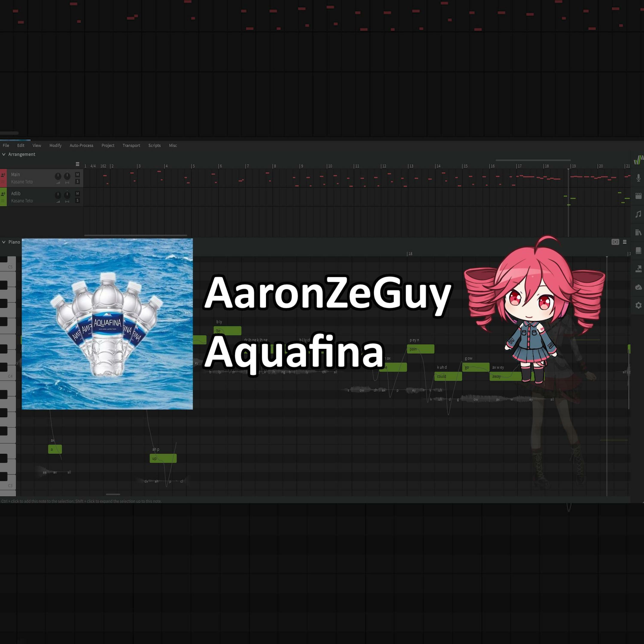Click the Main track pan knob
This screenshot has width=644, height=644.
tap(67, 176)
